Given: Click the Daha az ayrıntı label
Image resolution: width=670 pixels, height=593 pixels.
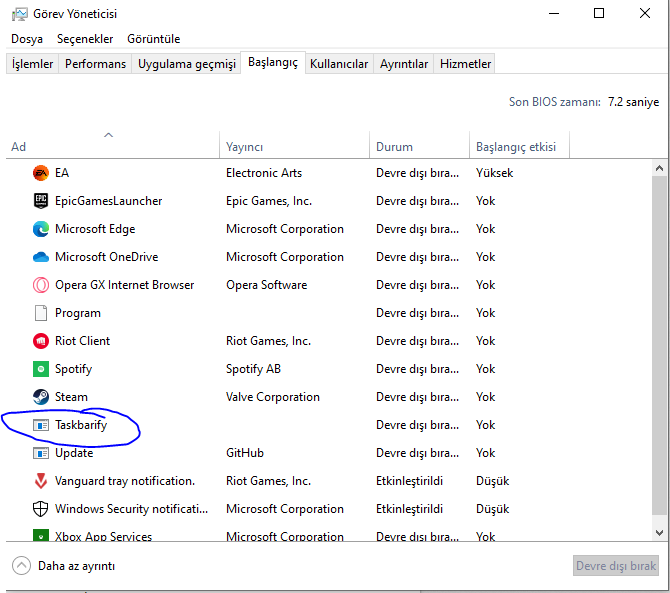Looking at the screenshot, I should click(x=76, y=566).
